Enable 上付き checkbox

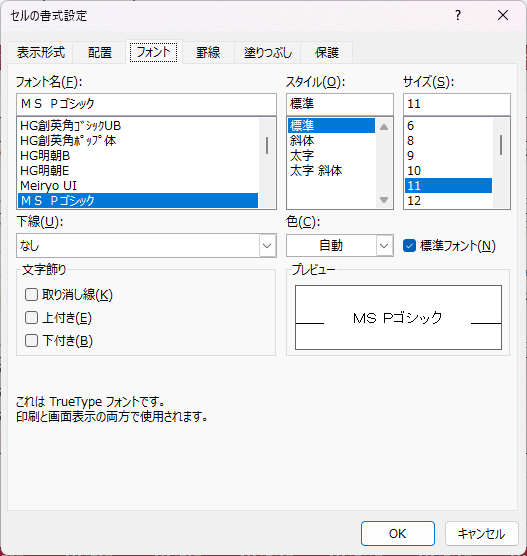point(31,318)
